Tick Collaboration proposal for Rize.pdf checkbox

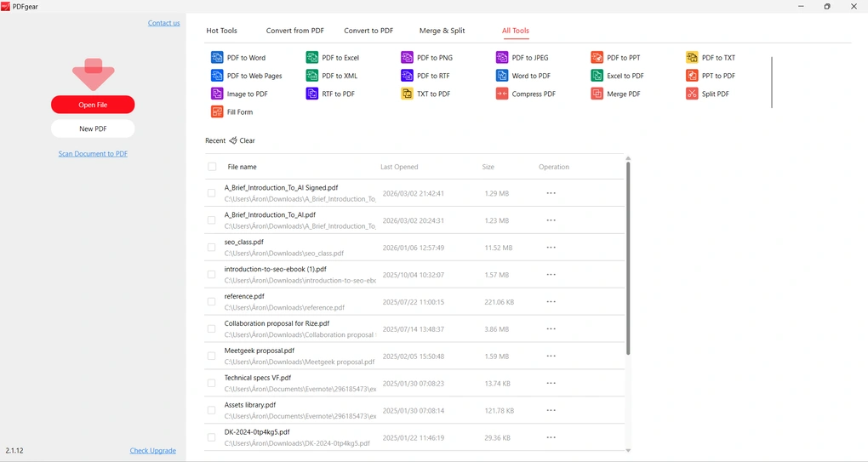click(211, 328)
